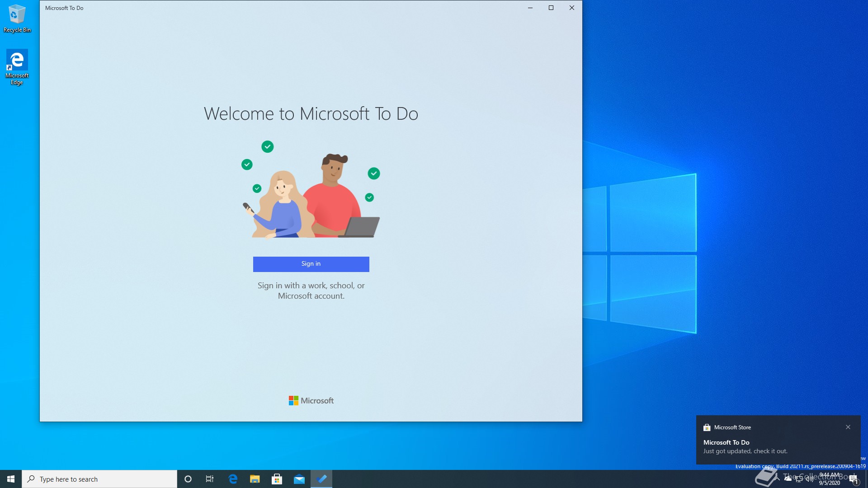Click the Type here to search box
Screen dimensions: 868x488
pyautogui.click(x=99, y=479)
